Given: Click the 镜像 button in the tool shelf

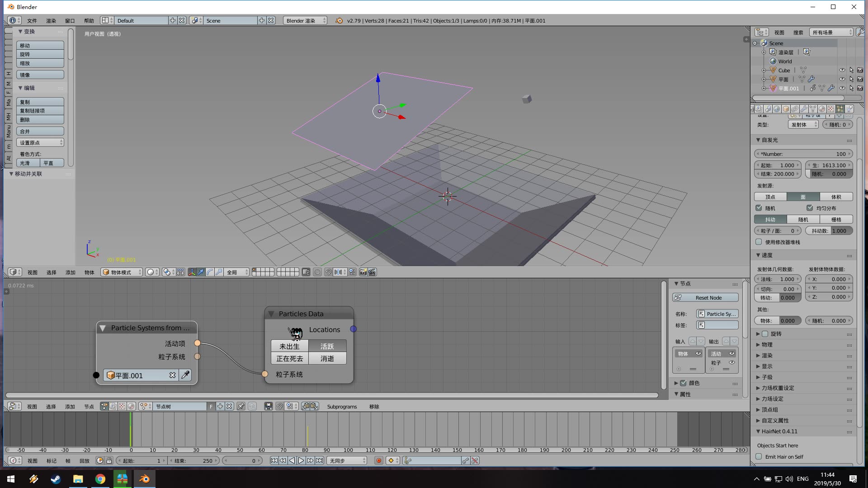Looking at the screenshot, I should (x=40, y=74).
